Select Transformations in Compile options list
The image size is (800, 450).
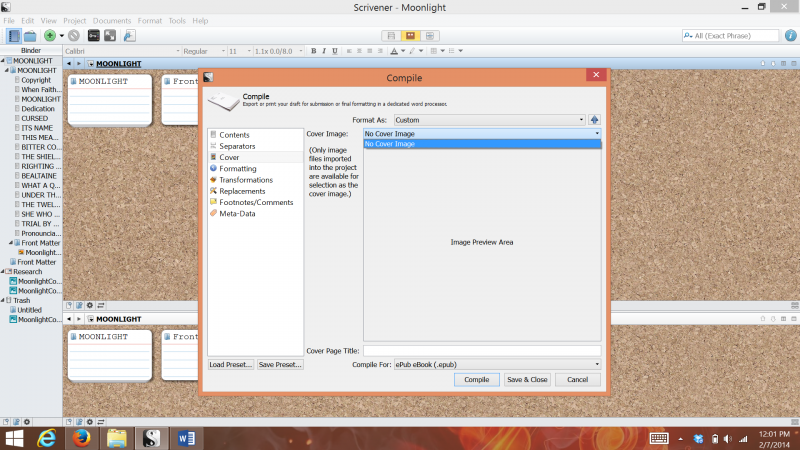(x=246, y=180)
